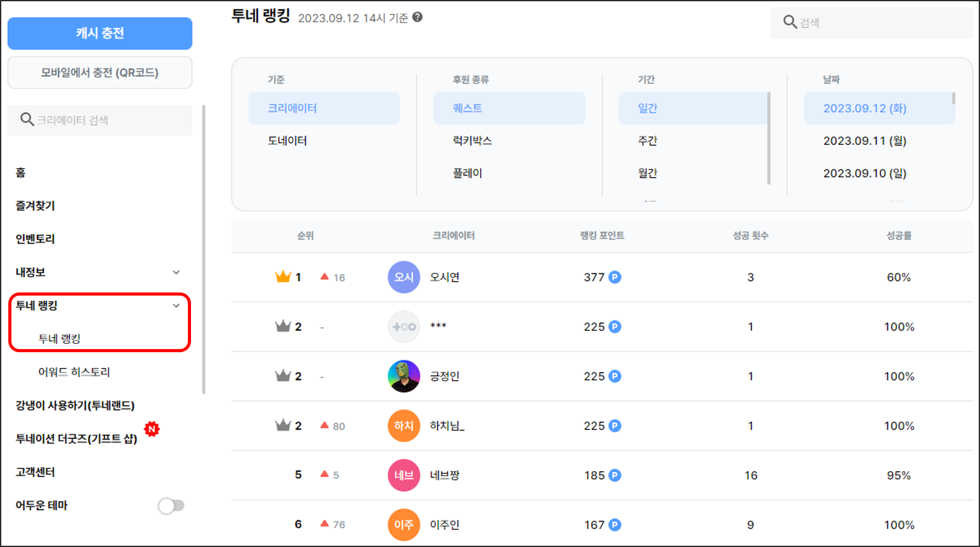Select date 2023.09.12 (화)
The width and height of the screenshot is (980, 547).
[x=879, y=108]
